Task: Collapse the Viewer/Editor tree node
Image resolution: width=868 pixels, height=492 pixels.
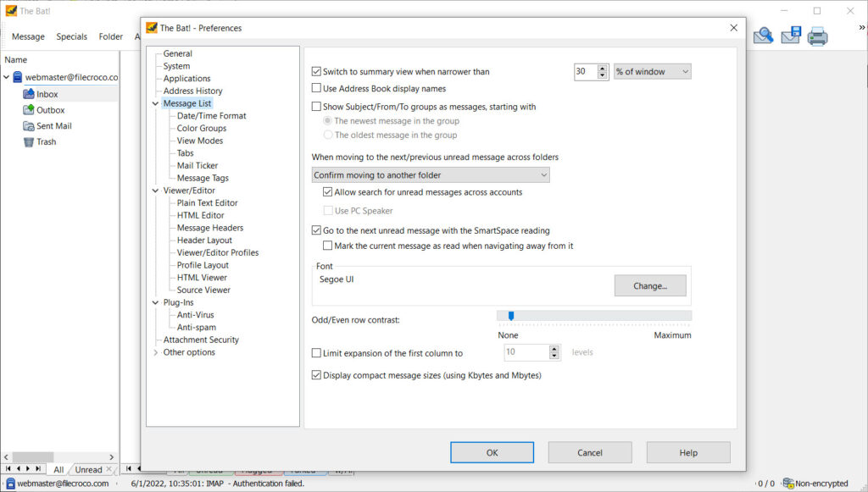Action: point(156,191)
